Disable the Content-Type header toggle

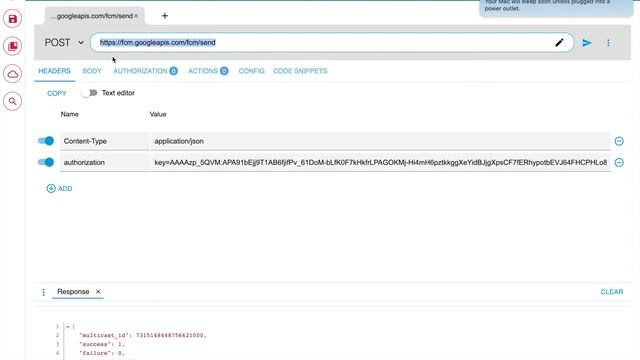click(46, 141)
